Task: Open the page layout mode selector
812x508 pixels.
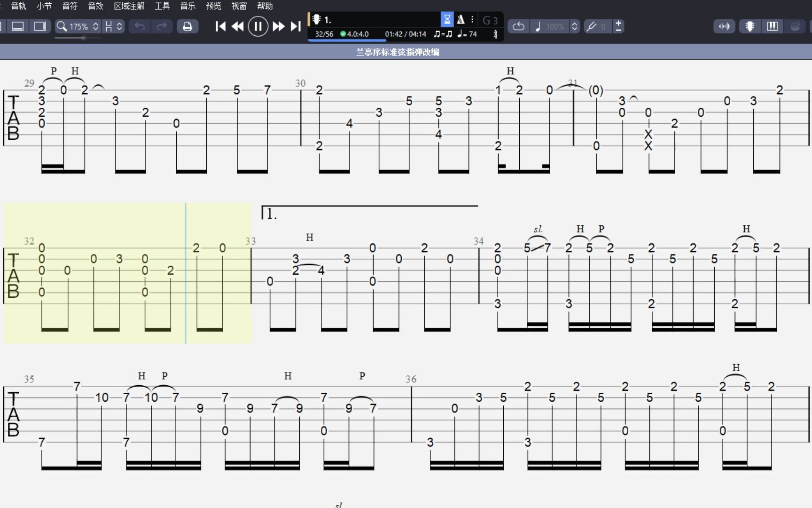Action: [109, 26]
